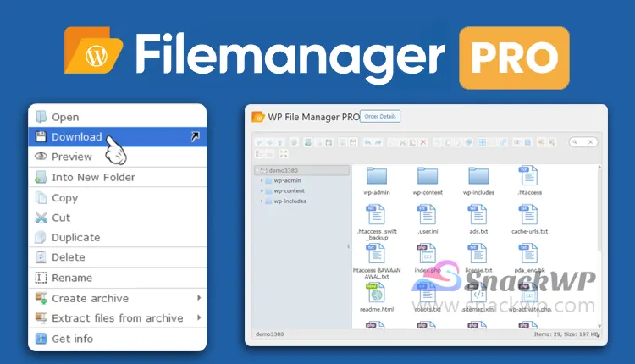The image size is (635, 364).
Task: Open the Extract files from archive submenu arrow
Action: (x=199, y=317)
